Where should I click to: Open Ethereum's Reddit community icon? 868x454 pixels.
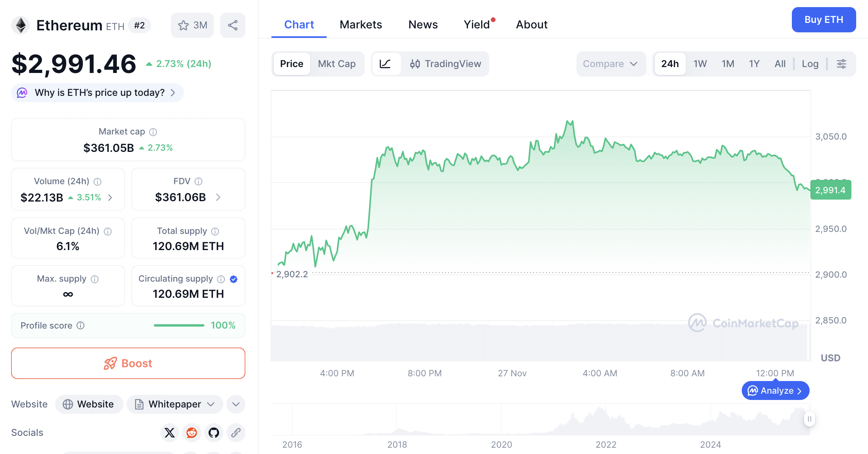pos(191,433)
